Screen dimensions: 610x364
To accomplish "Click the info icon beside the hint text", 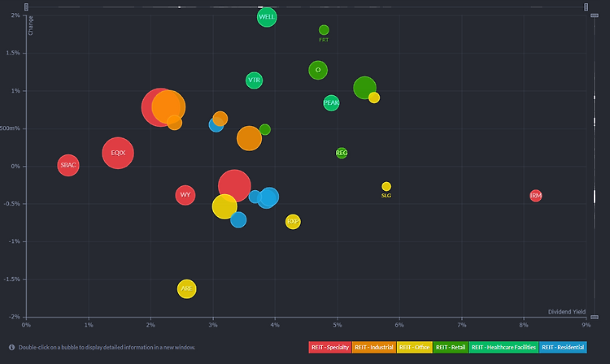I will [x=11, y=347].
